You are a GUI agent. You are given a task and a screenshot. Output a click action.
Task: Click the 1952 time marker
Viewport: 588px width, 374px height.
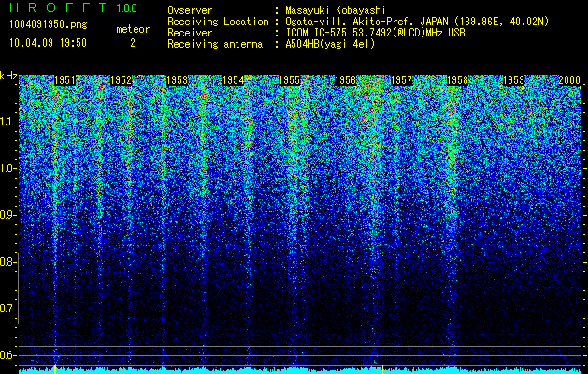tap(122, 80)
